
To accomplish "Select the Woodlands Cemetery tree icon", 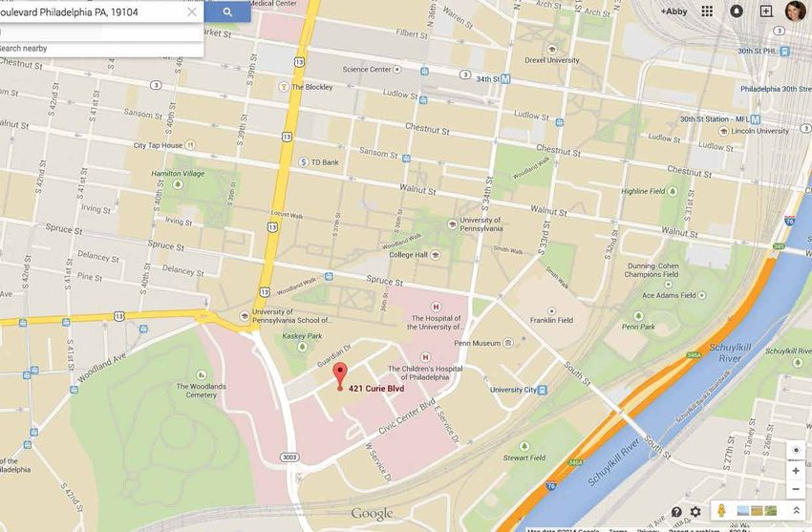I will [202, 374].
